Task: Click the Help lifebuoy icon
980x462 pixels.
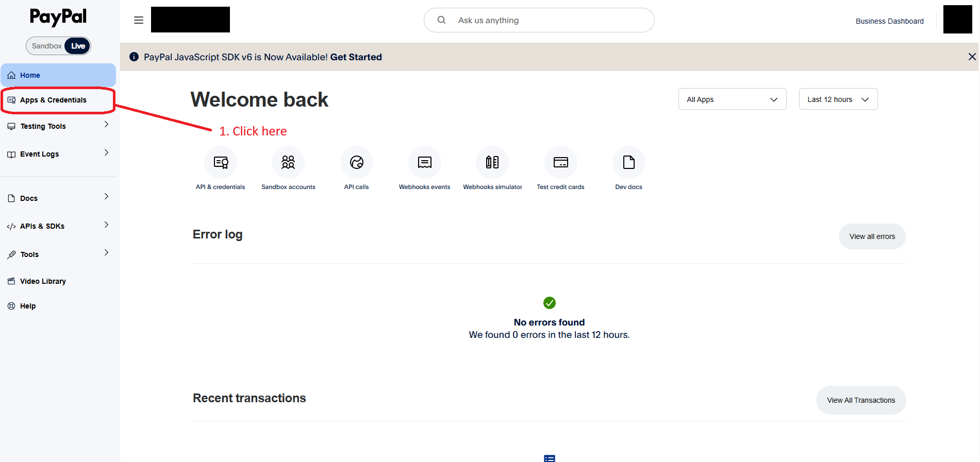Action: pyautogui.click(x=11, y=306)
